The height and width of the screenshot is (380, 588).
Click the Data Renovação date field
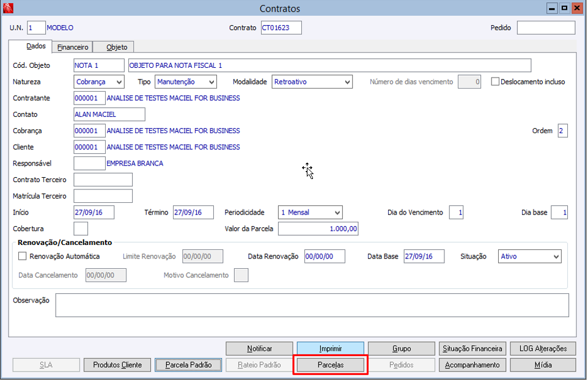[325, 257]
